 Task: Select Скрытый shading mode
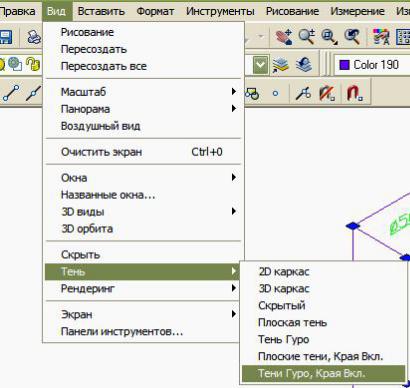[323, 306]
